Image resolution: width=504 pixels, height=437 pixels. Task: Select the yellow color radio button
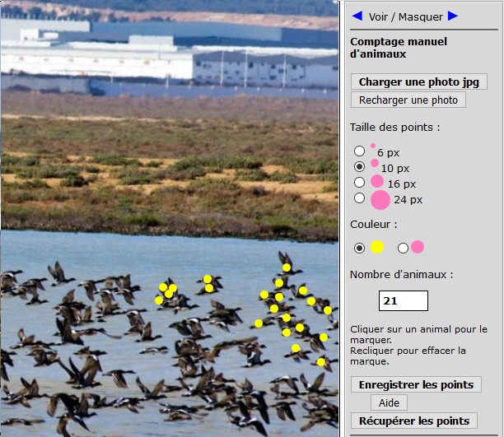[359, 248]
